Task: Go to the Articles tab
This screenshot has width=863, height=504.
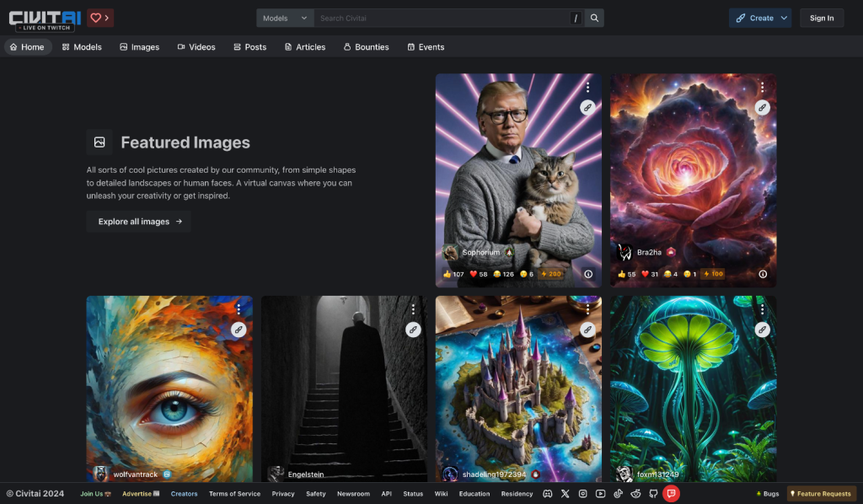Action: [304, 47]
